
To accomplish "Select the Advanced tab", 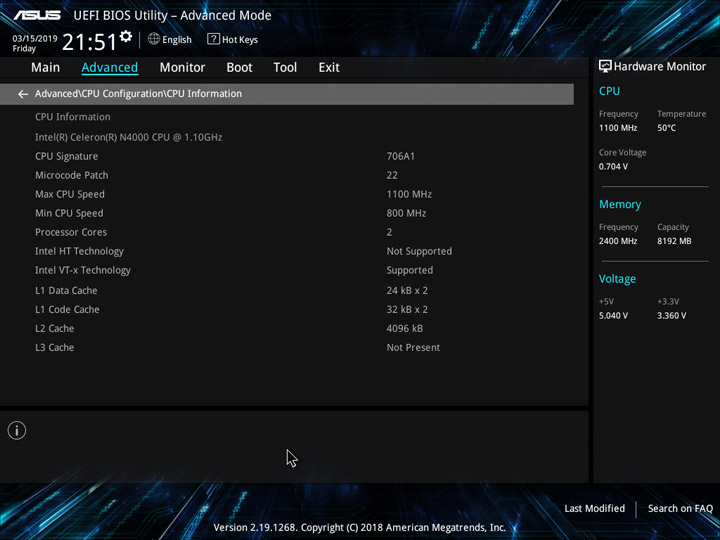I will 110,68.
